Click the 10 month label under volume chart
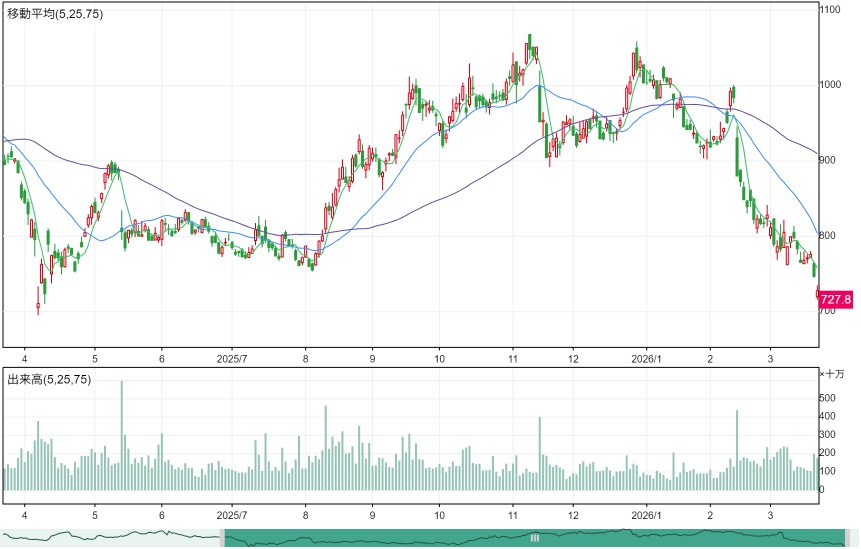 point(439,516)
